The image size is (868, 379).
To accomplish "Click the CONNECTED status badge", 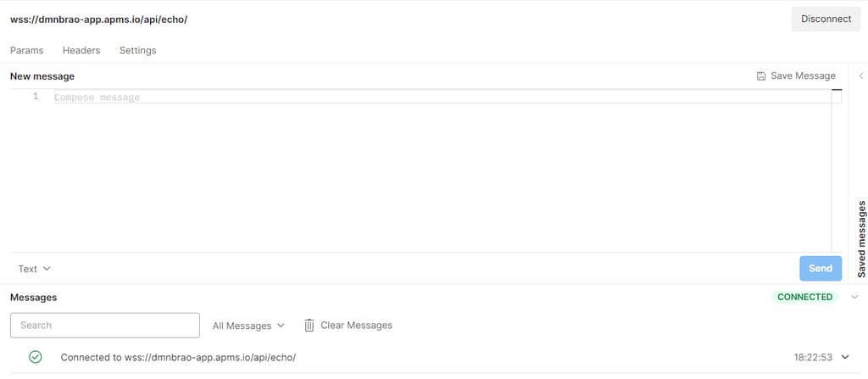I will point(804,297).
